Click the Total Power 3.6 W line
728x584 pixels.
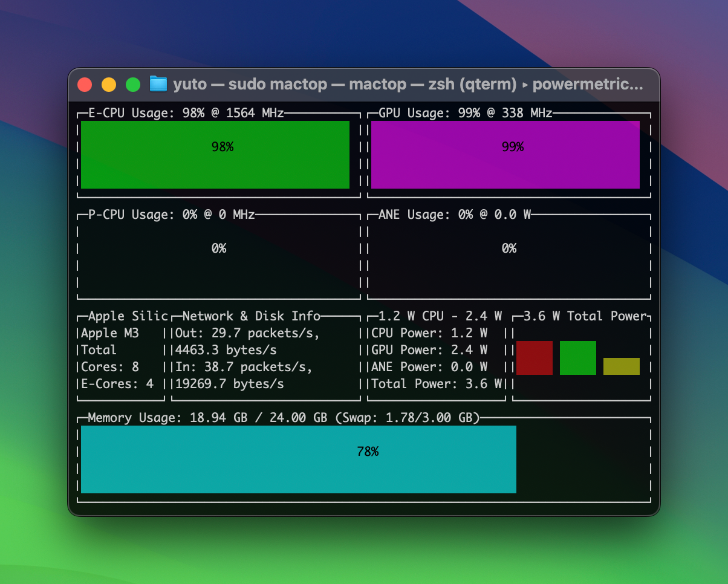point(436,384)
